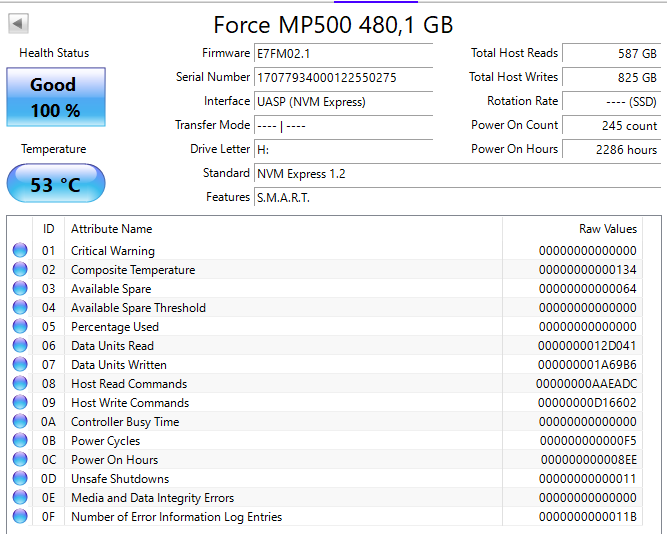Click the status orb beside Composite Temperature
Image resolution: width=667 pixels, height=534 pixels.
20,270
